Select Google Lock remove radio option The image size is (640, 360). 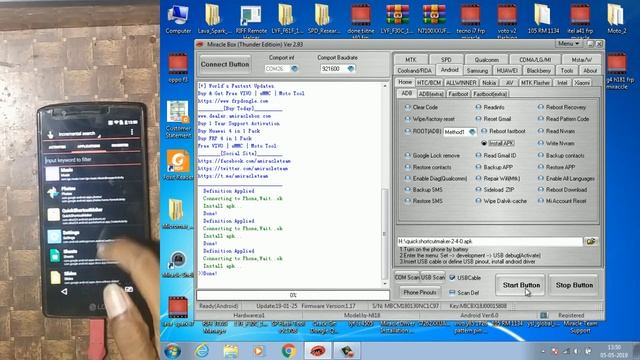(432, 156)
